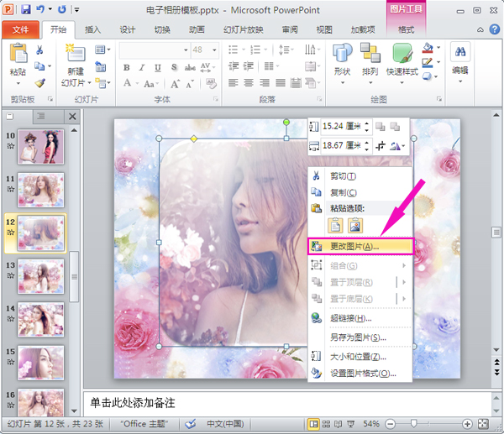This screenshot has height=434, width=504.
Task: Click the spell check icon in status bar
Action: pyautogui.click(x=191, y=424)
